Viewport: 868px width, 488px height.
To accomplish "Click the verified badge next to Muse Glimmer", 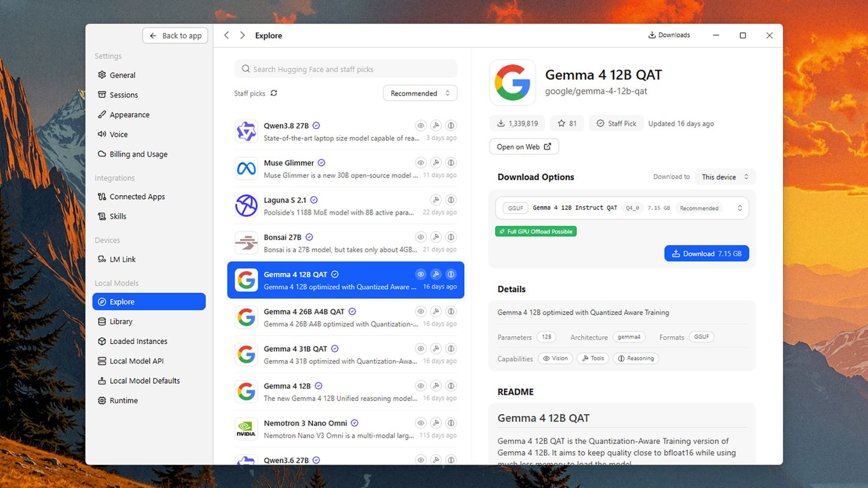I will pos(322,163).
